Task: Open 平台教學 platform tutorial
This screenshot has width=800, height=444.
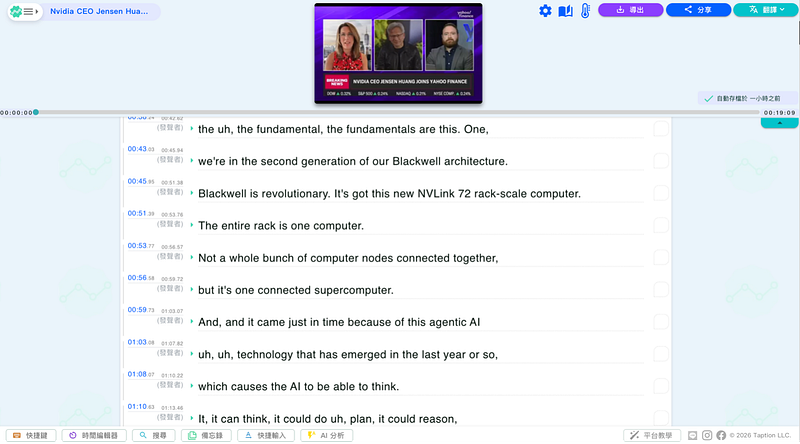Action: [x=652, y=435]
